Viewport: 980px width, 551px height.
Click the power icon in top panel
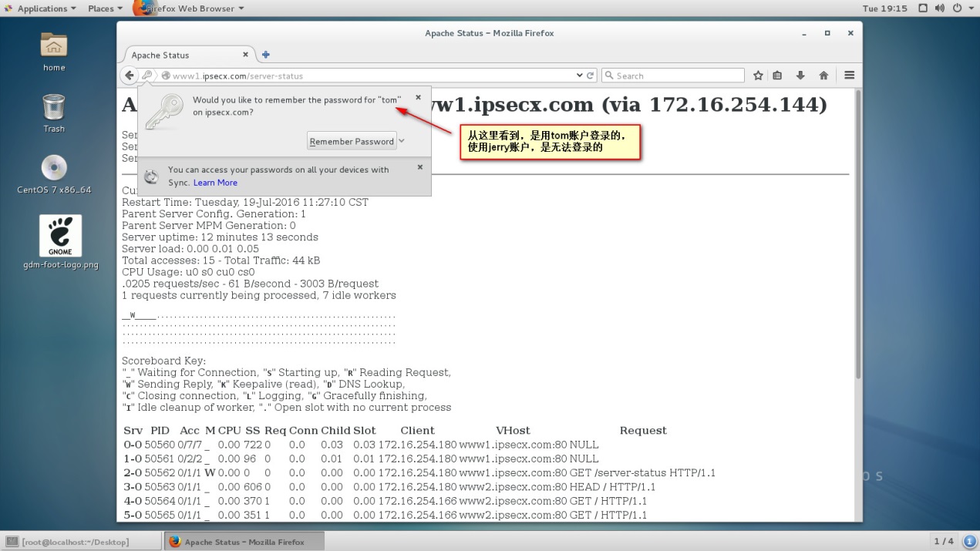coord(958,8)
